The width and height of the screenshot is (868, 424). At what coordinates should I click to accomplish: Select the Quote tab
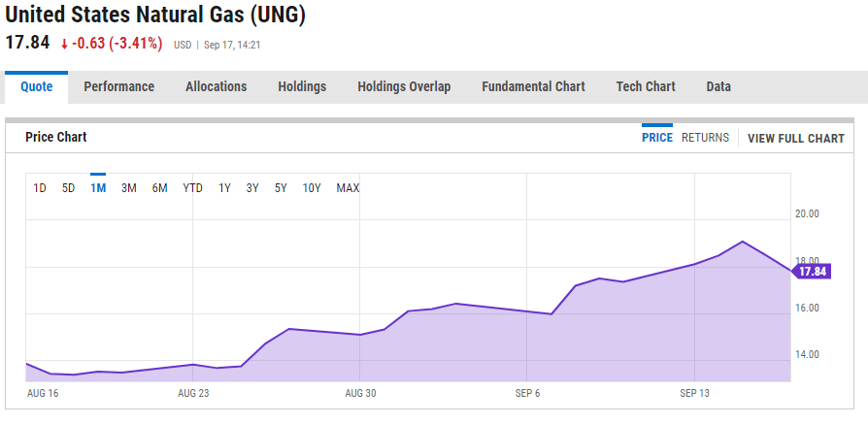click(x=37, y=86)
